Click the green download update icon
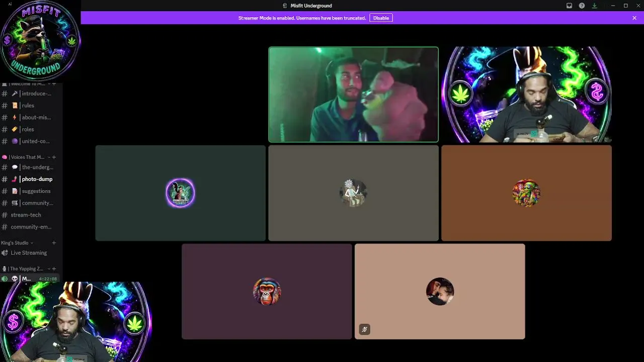This screenshot has width=644, height=362. click(x=594, y=6)
